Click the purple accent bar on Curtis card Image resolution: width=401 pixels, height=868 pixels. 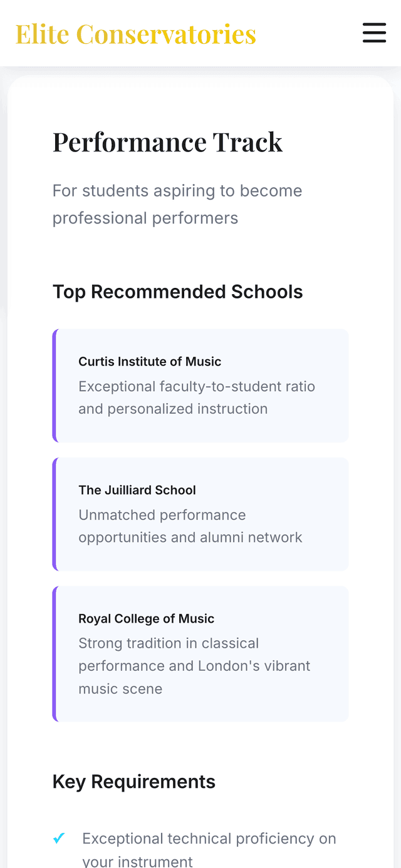pos(55,385)
